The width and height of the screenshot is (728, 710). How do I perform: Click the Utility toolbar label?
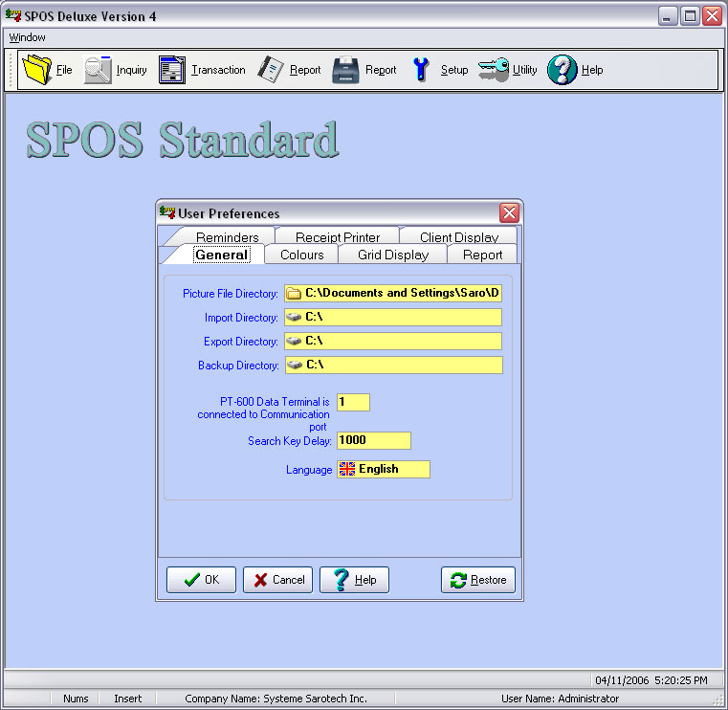click(524, 70)
